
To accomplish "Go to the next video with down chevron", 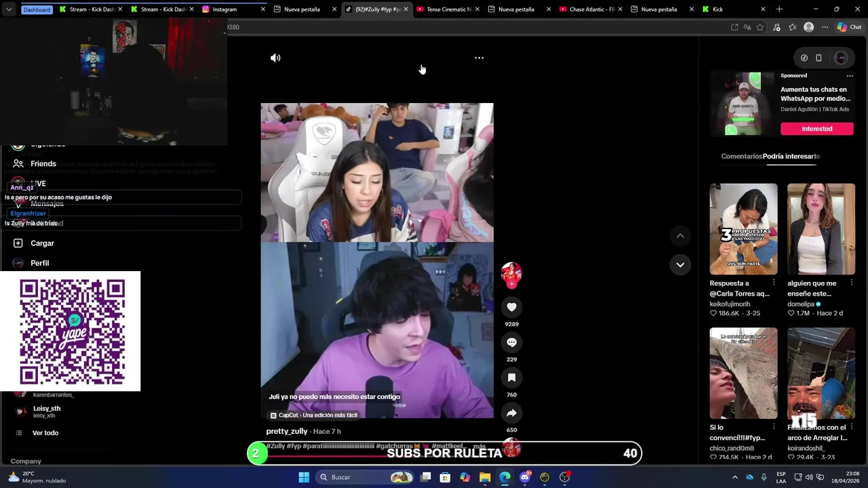I will pyautogui.click(x=680, y=264).
